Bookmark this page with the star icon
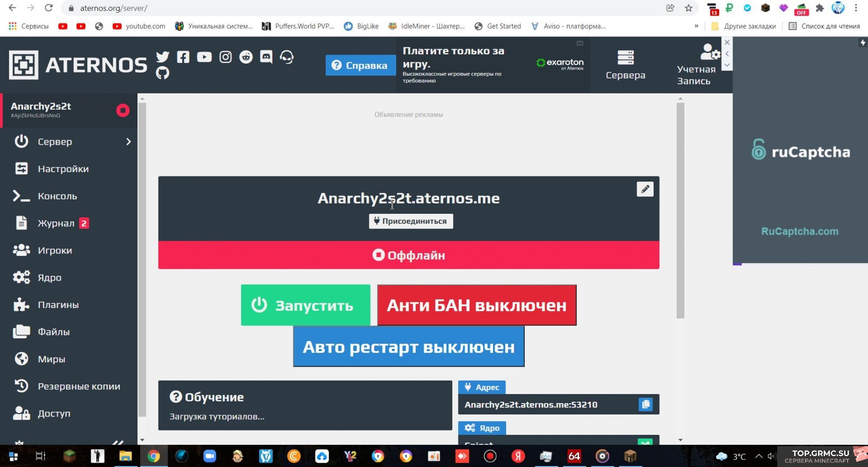Viewport: 868px width, 467px height. pyautogui.click(x=689, y=8)
